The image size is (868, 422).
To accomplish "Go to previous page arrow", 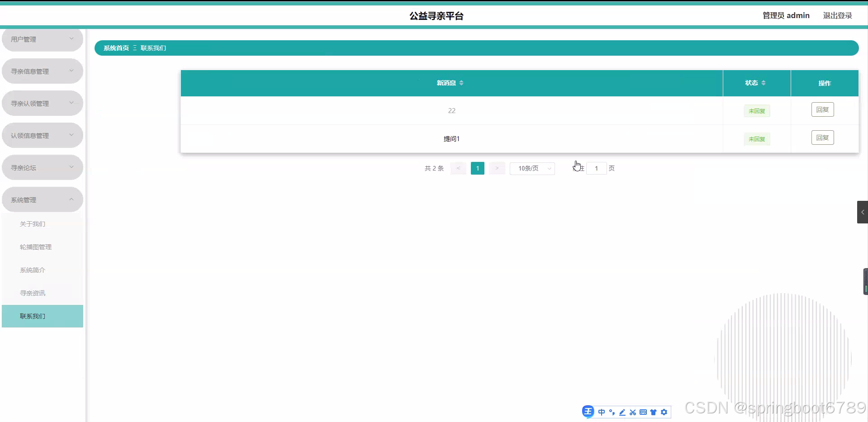I will 458,168.
